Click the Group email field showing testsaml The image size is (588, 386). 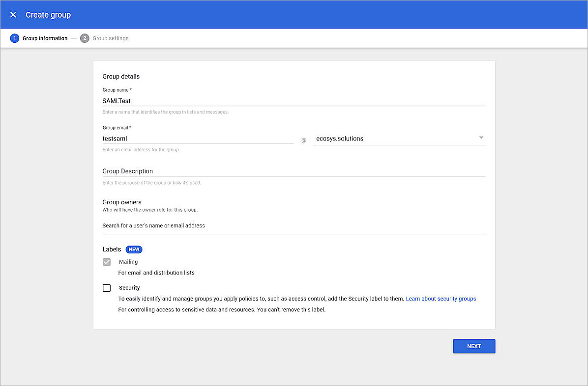[x=197, y=138]
